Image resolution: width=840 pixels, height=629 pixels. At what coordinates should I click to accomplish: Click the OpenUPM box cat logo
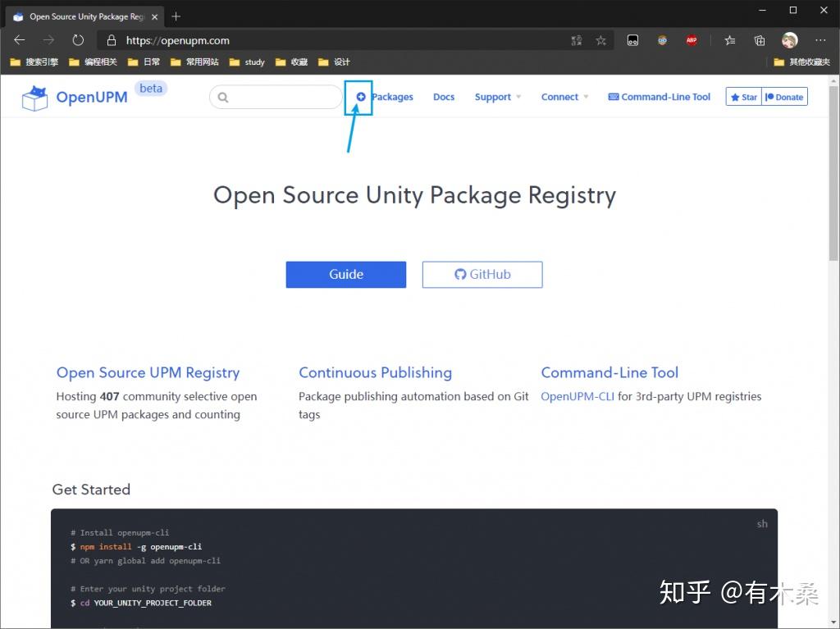pyautogui.click(x=34, y=97)
